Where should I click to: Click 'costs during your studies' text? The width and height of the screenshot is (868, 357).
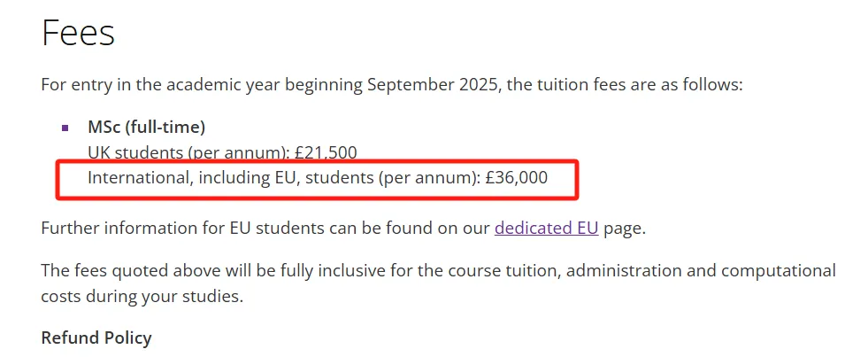click(x=140, y=296)
